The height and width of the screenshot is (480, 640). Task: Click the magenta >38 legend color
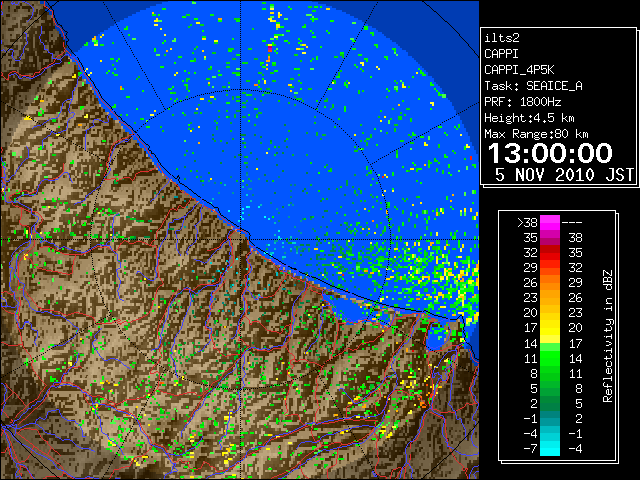(550, 223)
